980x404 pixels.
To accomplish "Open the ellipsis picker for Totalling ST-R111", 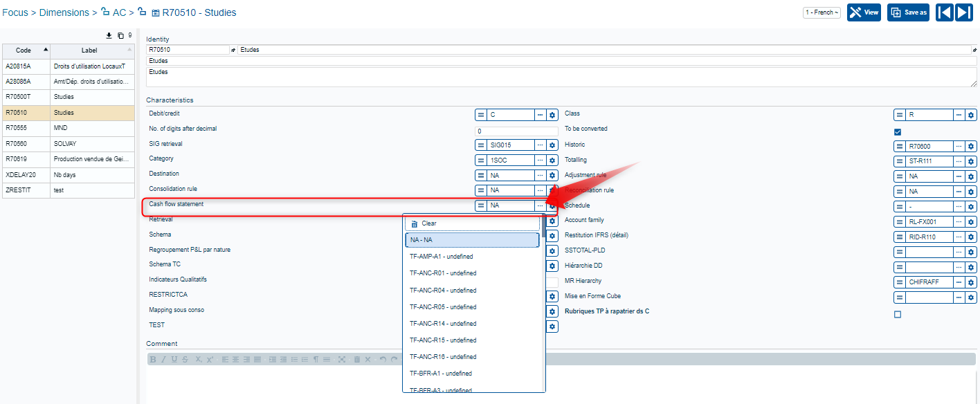I will pyautogui.click(x=959, y=161).
